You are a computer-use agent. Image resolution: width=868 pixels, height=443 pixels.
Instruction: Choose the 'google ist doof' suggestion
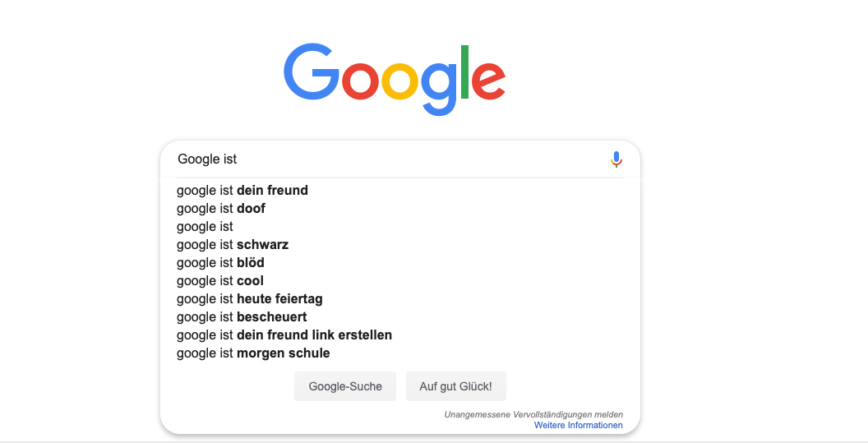click(399, 208)
